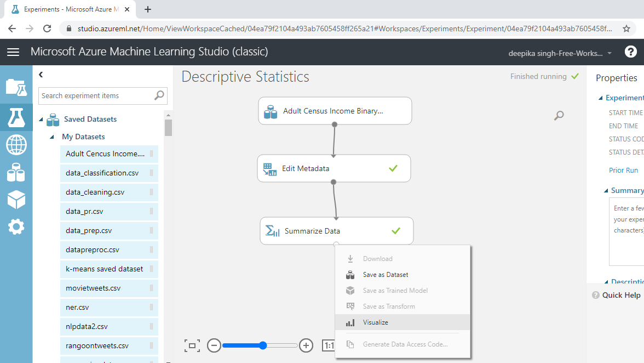Click the Edit Metadata module icon
Screen dimensions: 644x363
tap(270, 169)
